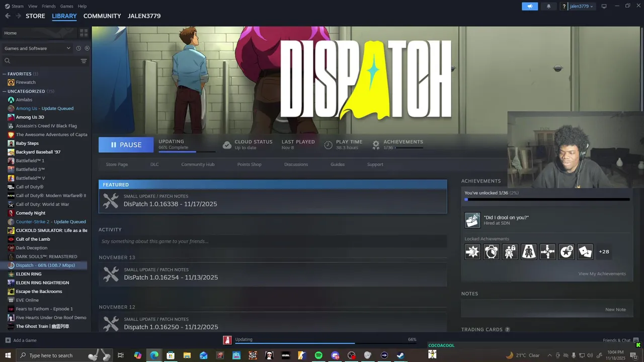Open the announcements megaphone button
Image resolution: width=644 pixels, height=362 pixels.
point(529,6)
